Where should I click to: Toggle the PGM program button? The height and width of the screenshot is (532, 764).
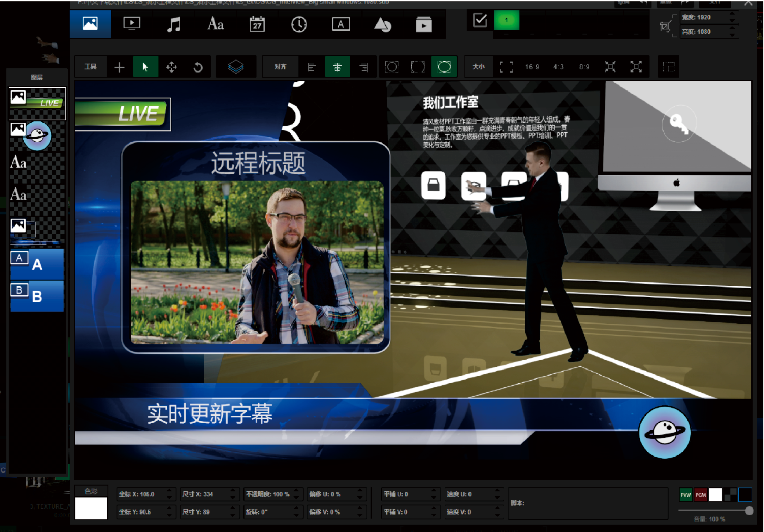700,495
